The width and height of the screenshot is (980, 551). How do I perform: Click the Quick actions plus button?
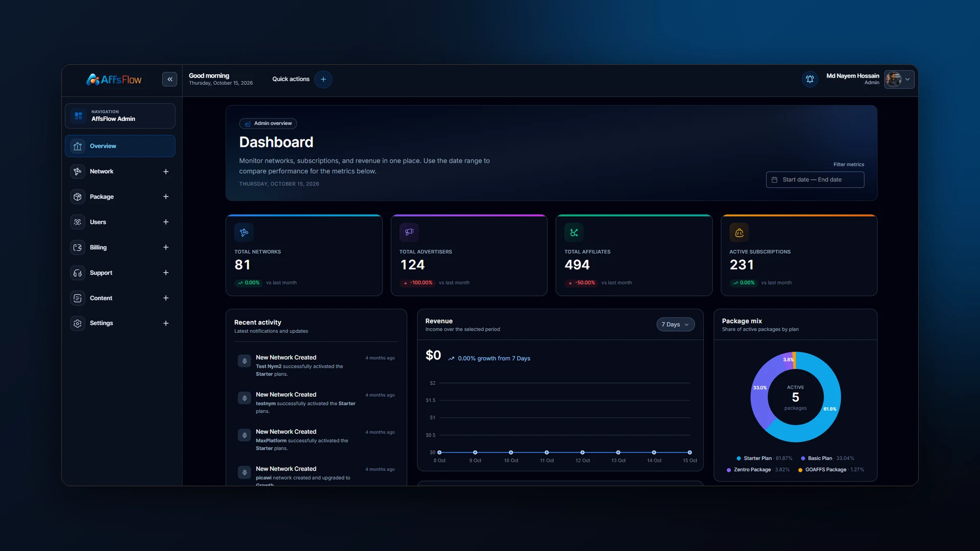(x=323, y=79)
